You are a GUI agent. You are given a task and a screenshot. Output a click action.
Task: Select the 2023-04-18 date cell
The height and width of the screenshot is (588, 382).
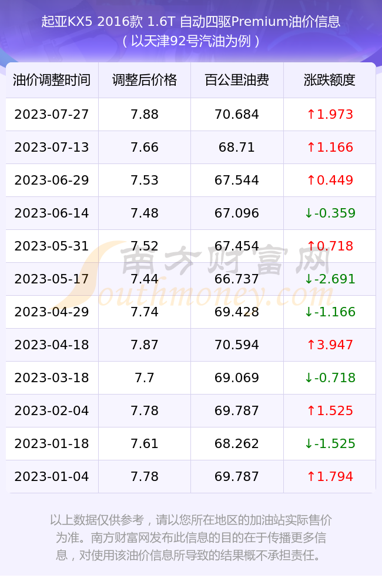(52, 345)
